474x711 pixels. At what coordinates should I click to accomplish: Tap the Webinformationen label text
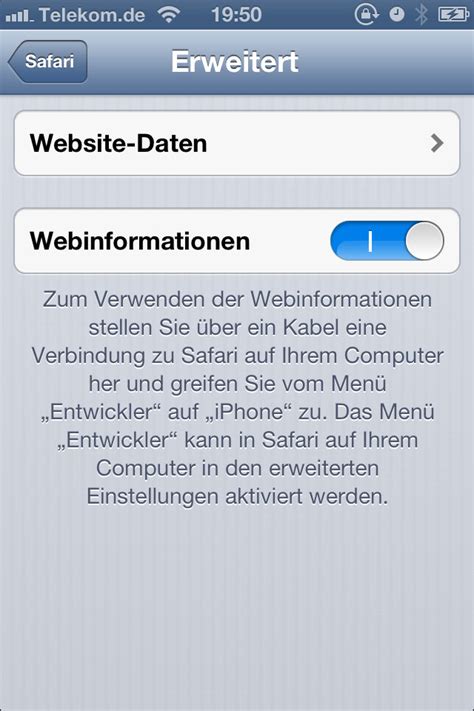(x=140, y=241)
